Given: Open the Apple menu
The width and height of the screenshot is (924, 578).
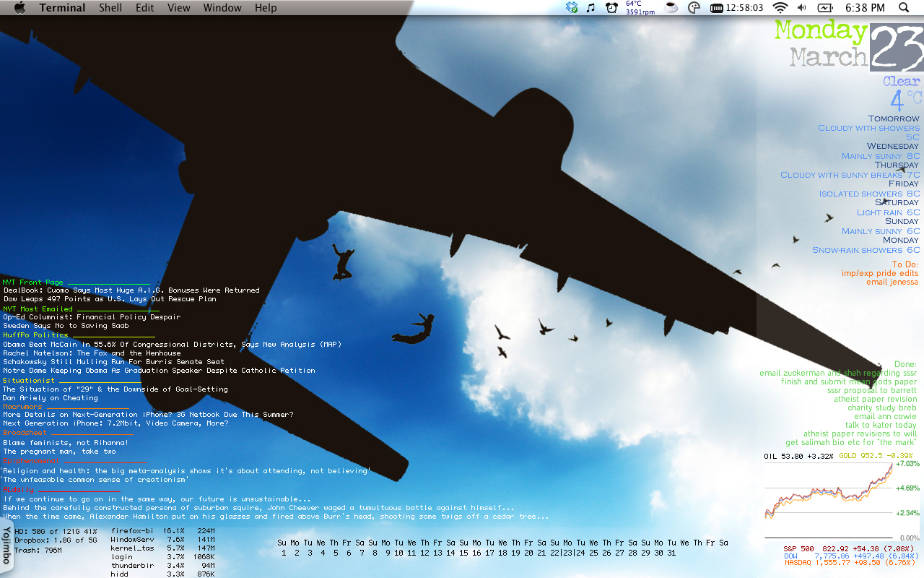Looking at the screenshot, I should coord(19,8).
